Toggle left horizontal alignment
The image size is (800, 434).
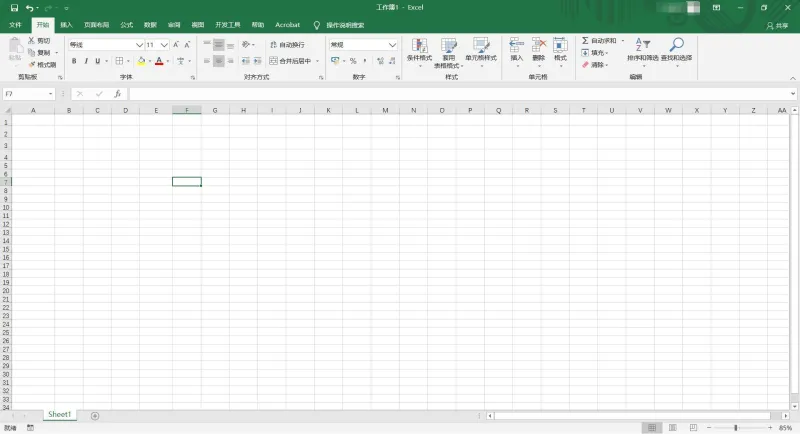pyautogui.click(x=207, y=61)
